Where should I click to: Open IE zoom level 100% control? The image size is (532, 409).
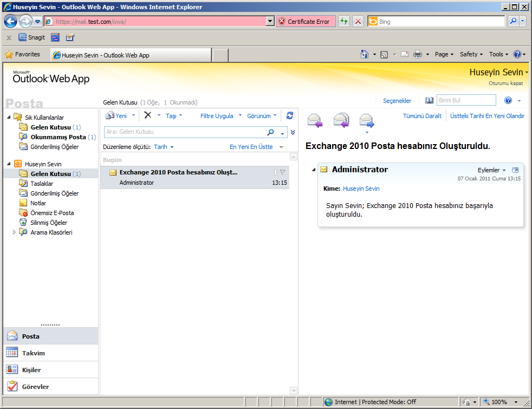[501, 402]
